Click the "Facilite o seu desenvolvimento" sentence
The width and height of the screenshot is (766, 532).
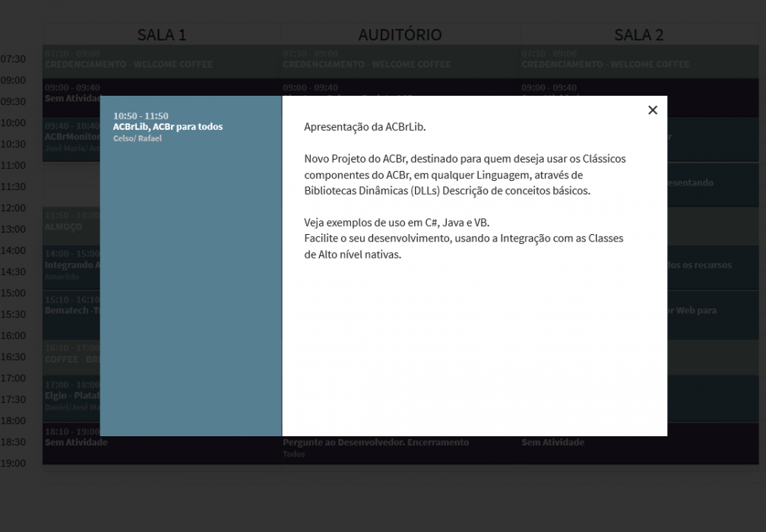click(464, 246)
